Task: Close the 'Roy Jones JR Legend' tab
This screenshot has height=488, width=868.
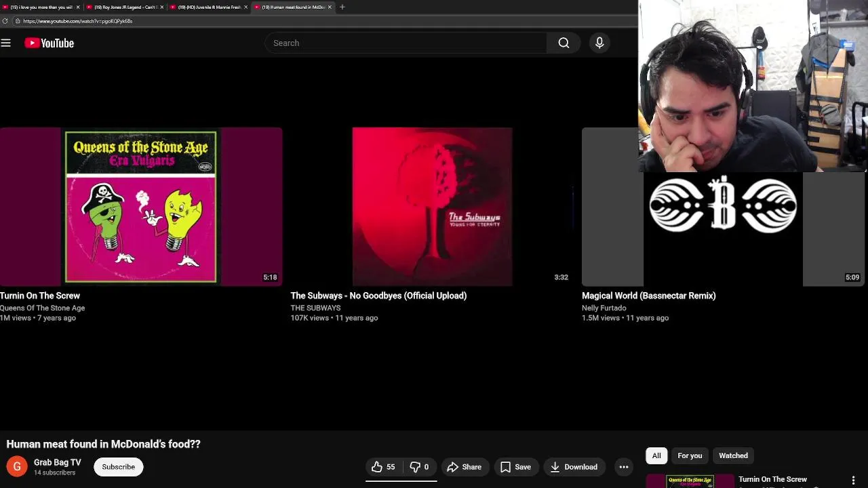Action: pyautogui.click(x=162, y=7)
